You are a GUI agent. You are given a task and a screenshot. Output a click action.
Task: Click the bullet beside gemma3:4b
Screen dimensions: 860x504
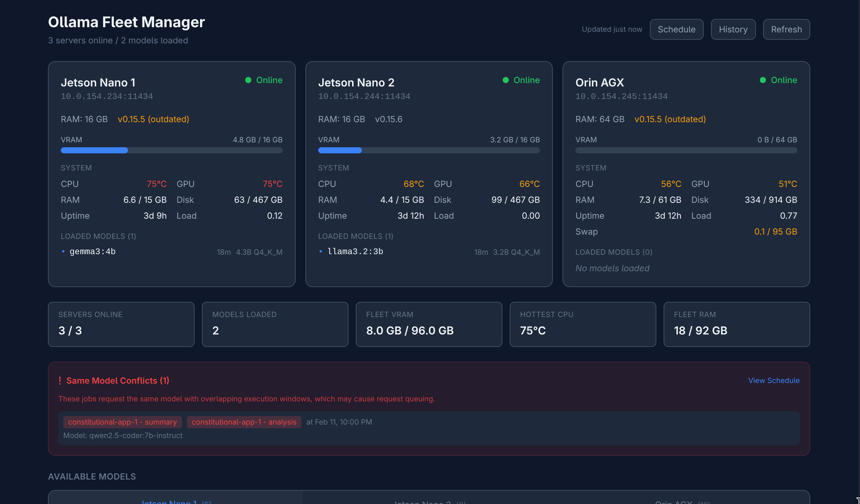[x=63, y=251]
